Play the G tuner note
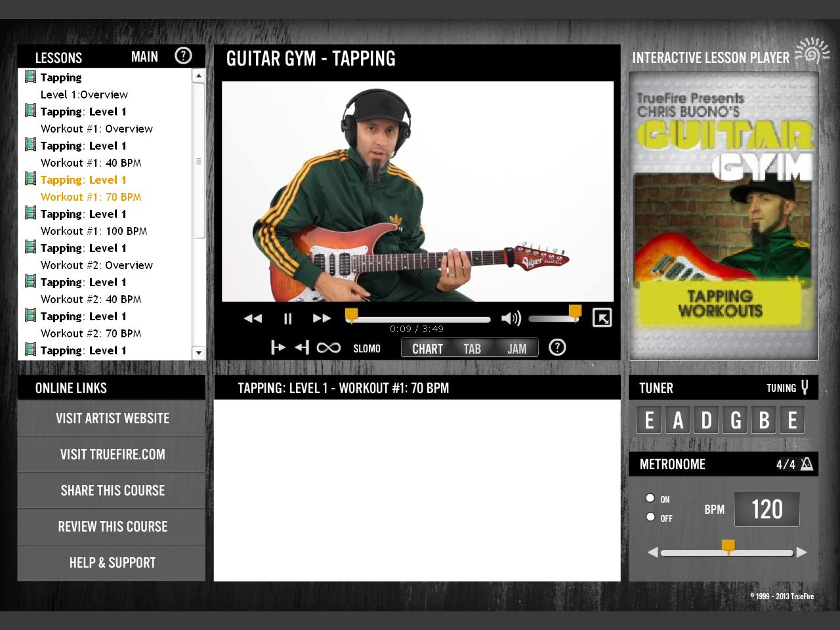The width and height of the screenshot is (840, 630). click(x=736, y=420)
